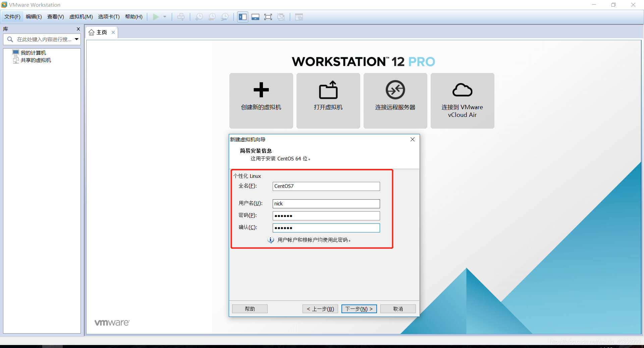Close the 新建虚拟机向导 dialog
Image resolution: width=644 pixels, height=348 pixels.
[413, 139]
